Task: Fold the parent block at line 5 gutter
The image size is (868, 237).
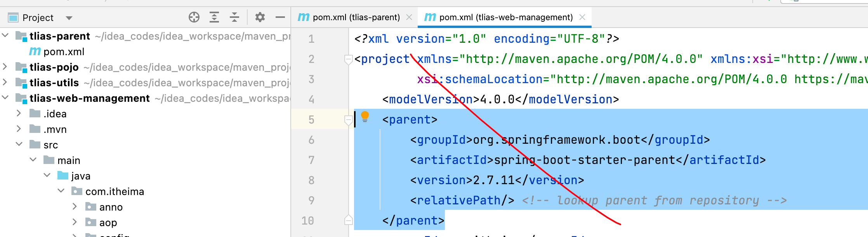Action: point(348,120)
